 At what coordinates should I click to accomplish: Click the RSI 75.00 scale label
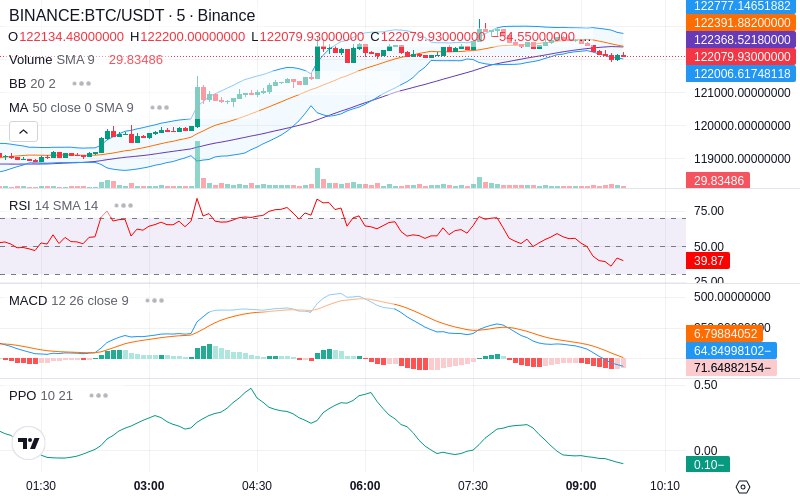(x=709, y=211)
